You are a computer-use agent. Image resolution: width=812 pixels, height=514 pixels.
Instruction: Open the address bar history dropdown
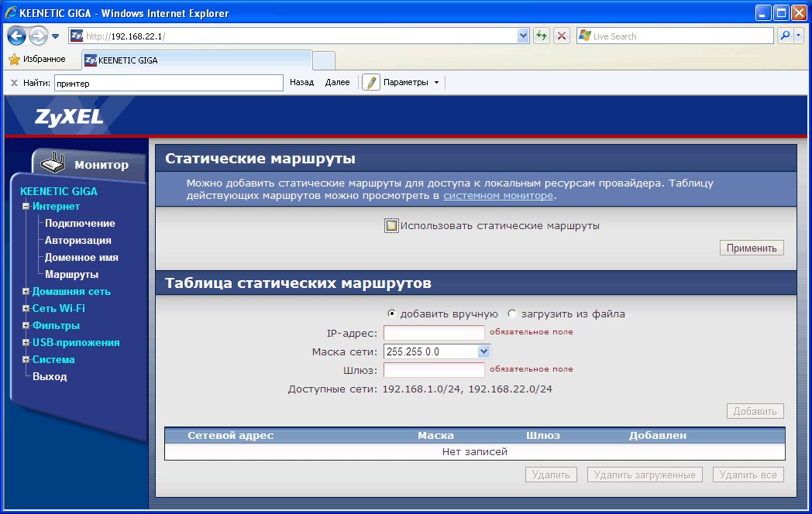click(x=523, y=36)
